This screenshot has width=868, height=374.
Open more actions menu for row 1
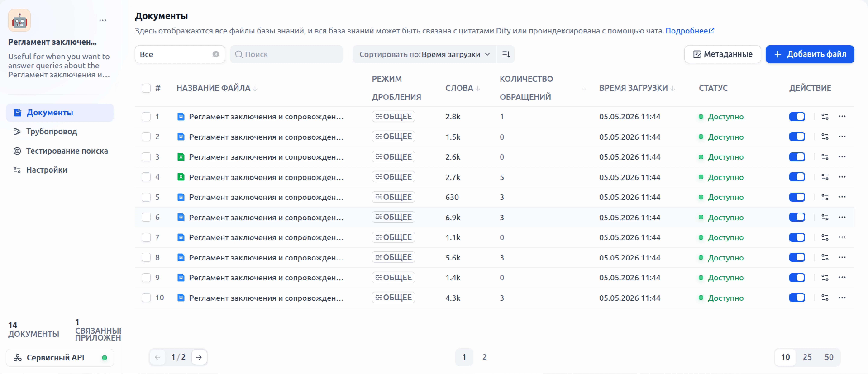(x=842, y=117)
